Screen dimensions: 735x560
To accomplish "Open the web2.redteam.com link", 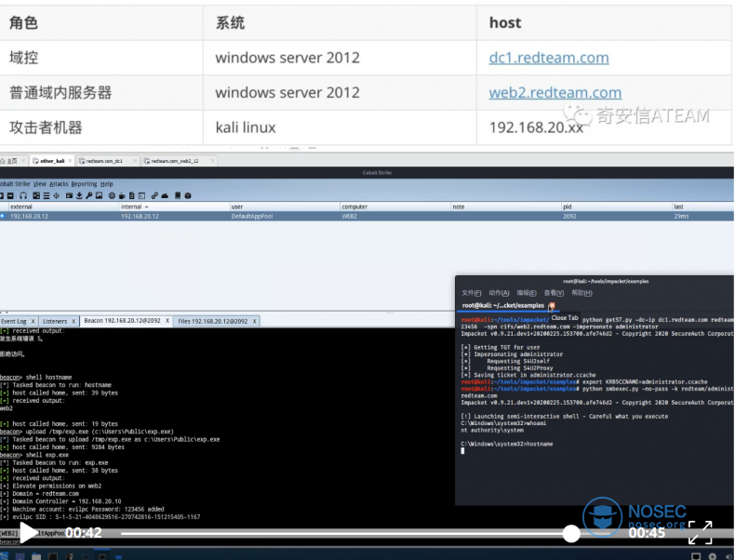I will [x=555, y=93].
